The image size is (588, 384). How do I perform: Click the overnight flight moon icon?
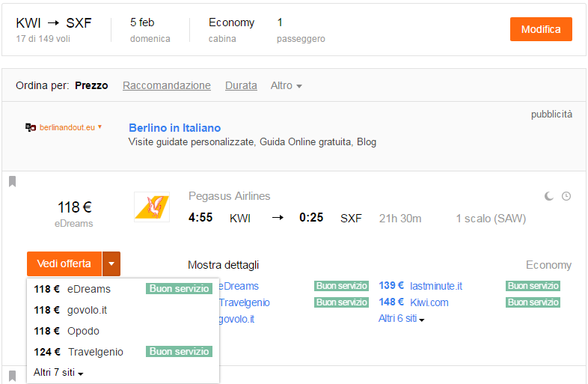click(x=549, y=196)
